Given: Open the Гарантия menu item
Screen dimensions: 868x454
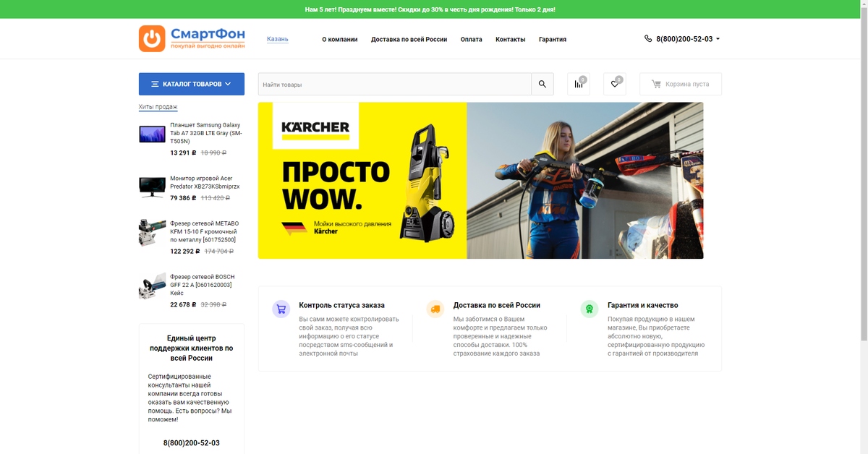Looking at the screenshot, I should pyautogui.click(x=553, y=39).
